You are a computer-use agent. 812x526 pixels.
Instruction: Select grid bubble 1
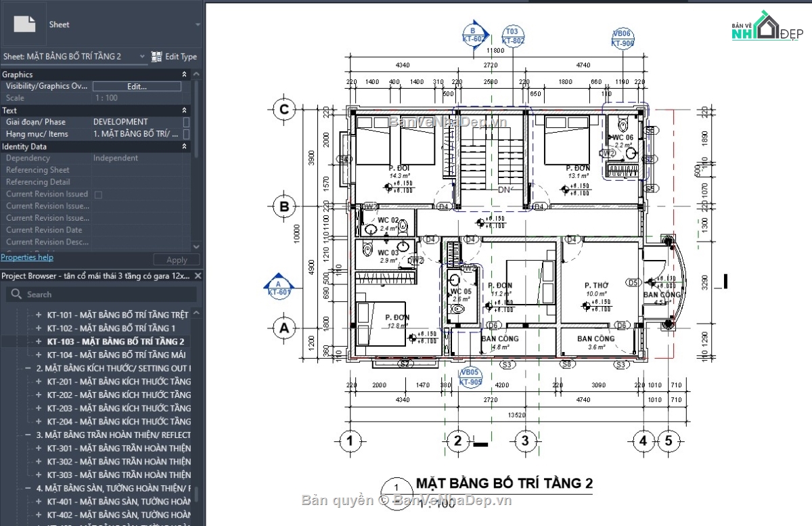pos(349,441)
